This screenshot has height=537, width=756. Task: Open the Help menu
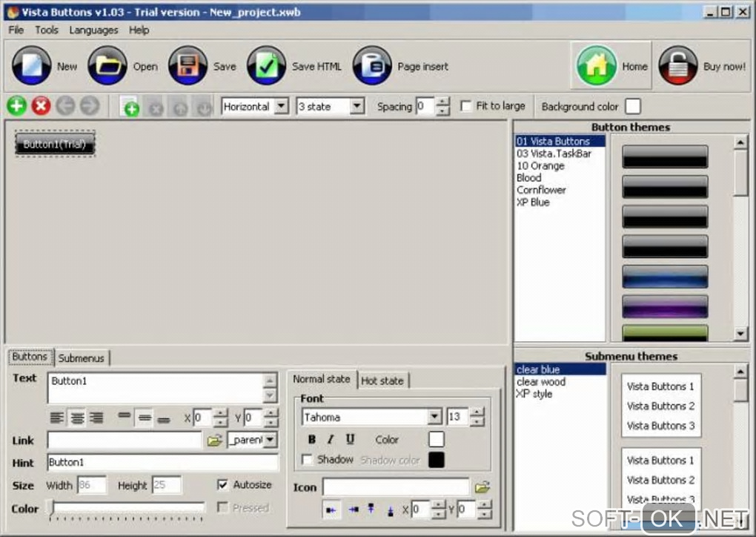[139, 30]
